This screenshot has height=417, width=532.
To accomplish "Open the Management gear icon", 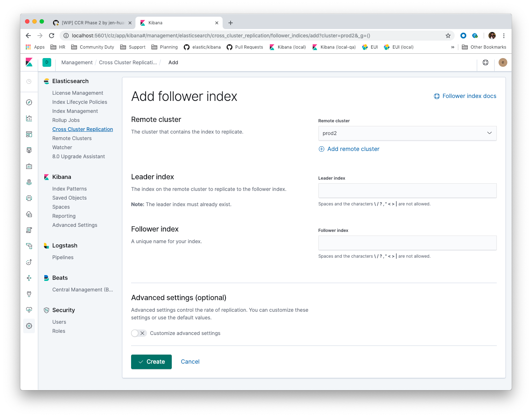I will point(29,326).
